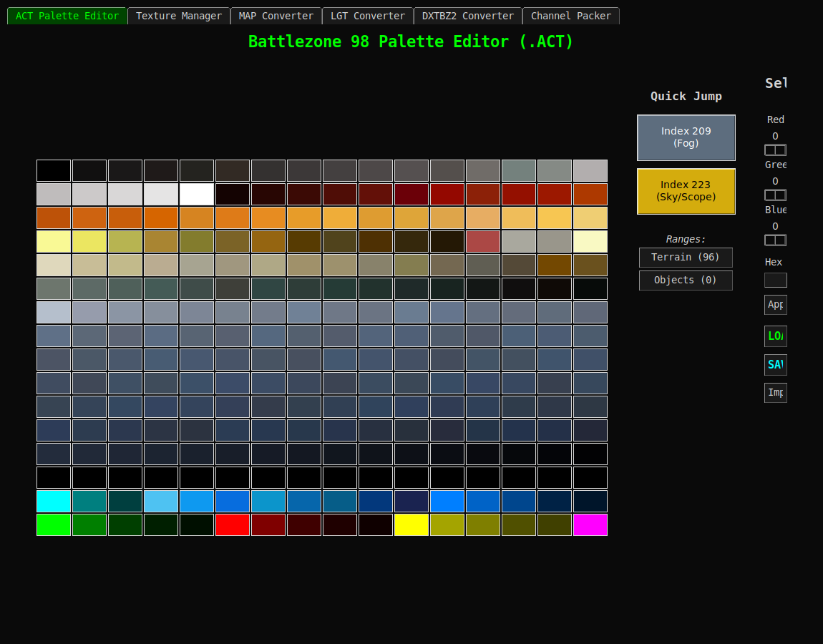Choose the light gray last swatch of top row

(x=590, y=170)
